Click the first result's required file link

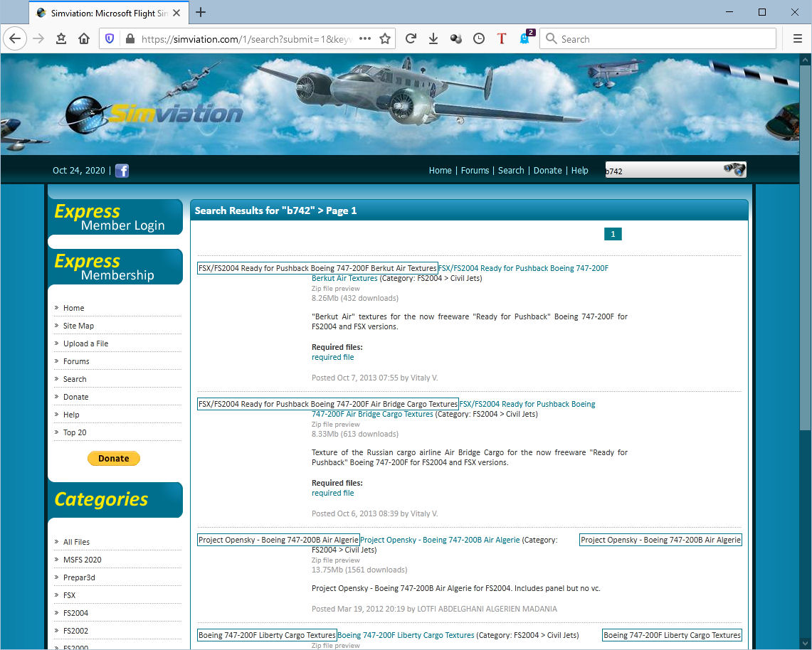point(332,358)
